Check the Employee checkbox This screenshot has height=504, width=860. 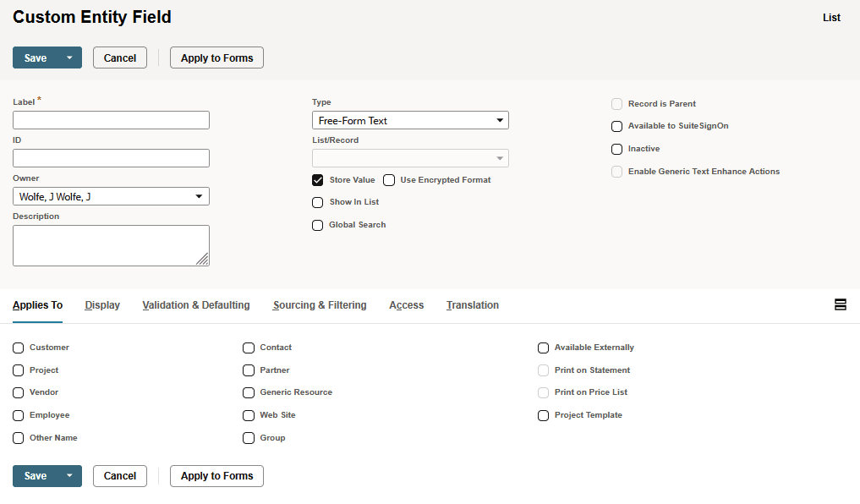(18, 415)
